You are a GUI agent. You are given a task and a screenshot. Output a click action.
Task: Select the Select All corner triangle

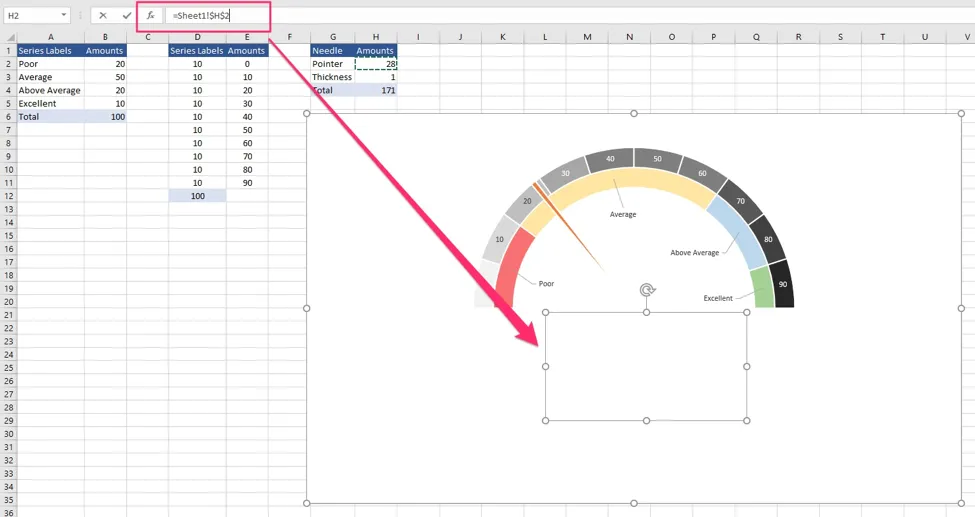(x=9, y=37)
